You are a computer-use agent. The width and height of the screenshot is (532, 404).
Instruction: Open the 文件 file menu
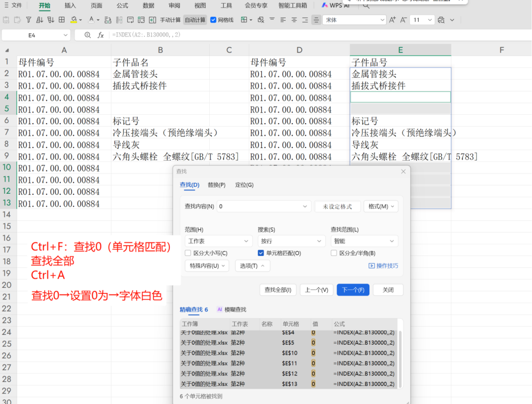[13, 5]
